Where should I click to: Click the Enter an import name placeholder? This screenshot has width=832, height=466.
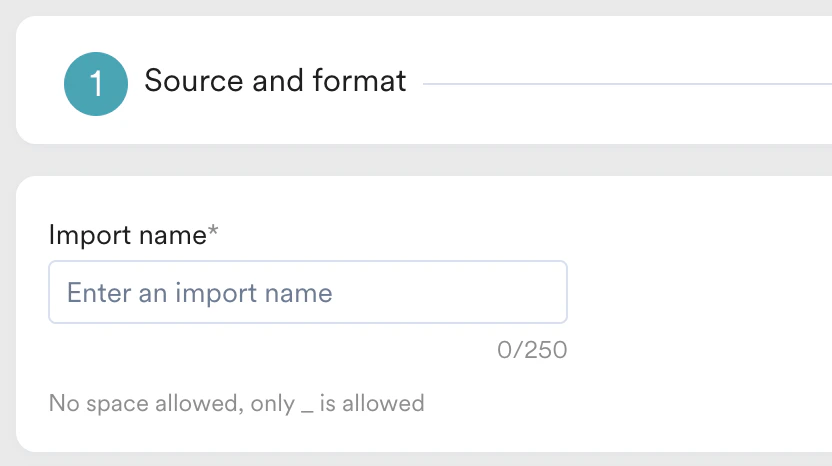click(x=199, y=293)
